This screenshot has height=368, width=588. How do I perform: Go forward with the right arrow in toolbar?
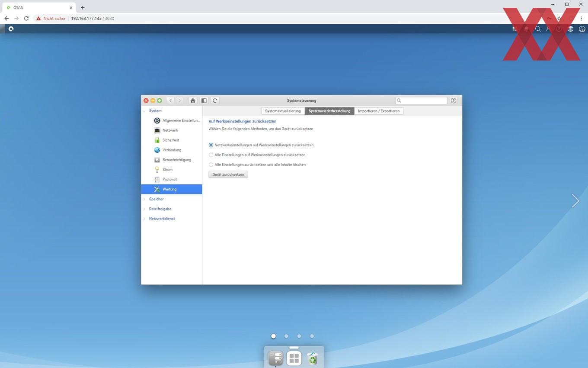coord(180,100)
